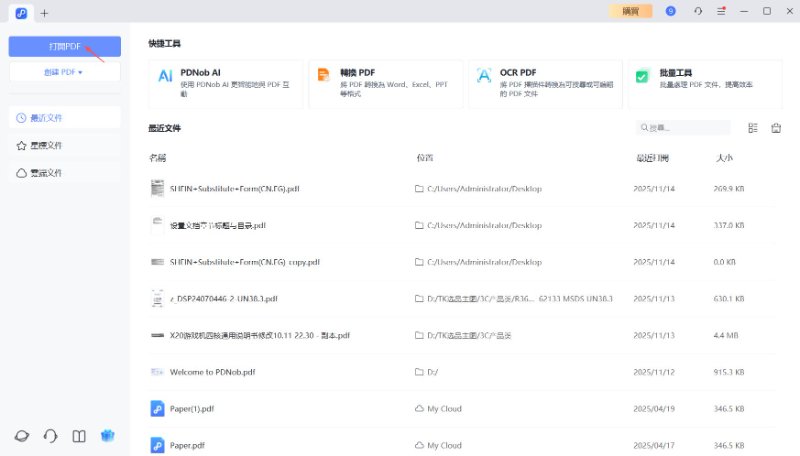Open the headset support icon in title bar
Viewport: 800px width, 456px height.
(x=698, y=11)
